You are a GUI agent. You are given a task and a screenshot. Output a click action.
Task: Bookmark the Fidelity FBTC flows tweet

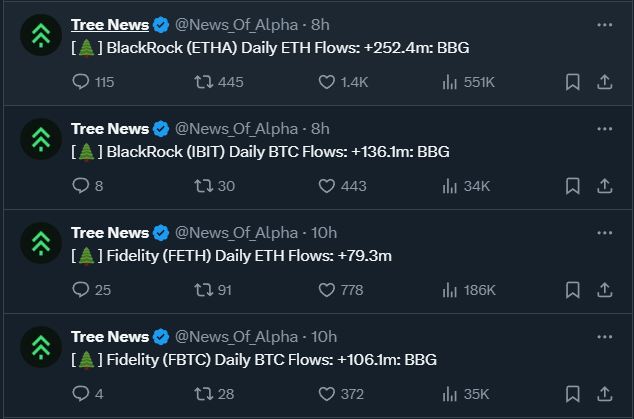pos(573,394)
